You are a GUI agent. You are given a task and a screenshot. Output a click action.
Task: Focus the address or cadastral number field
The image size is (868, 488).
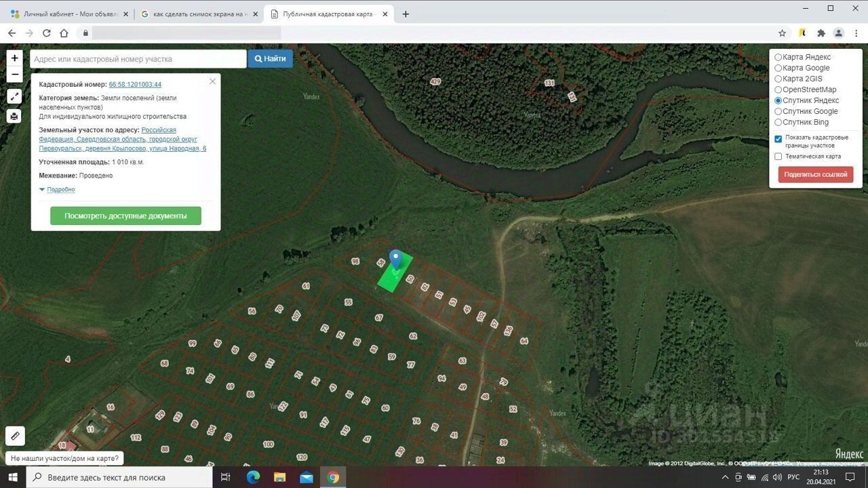138,59
